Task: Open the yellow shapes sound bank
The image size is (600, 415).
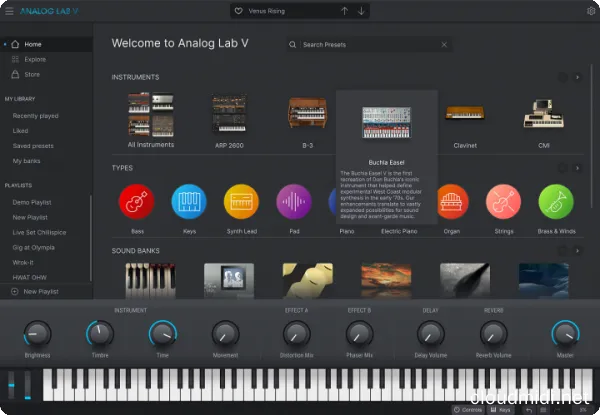Action: [x=308, y=280]
